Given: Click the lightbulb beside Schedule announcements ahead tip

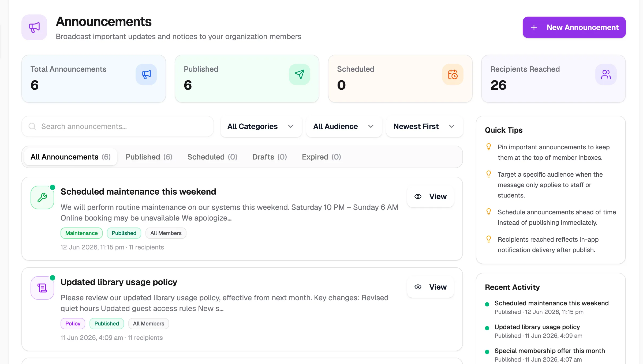Looking at the screenshot, I should 489,212.
